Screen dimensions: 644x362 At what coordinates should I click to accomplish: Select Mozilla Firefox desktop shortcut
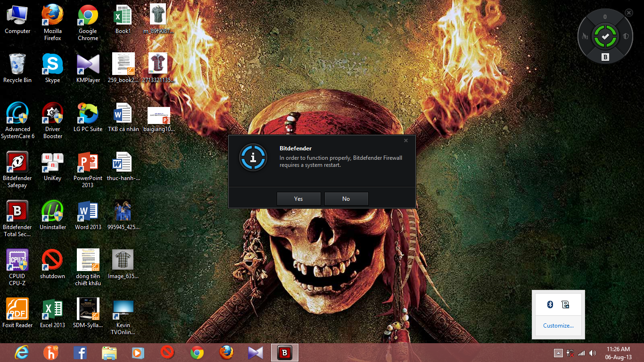click(53, 23)
